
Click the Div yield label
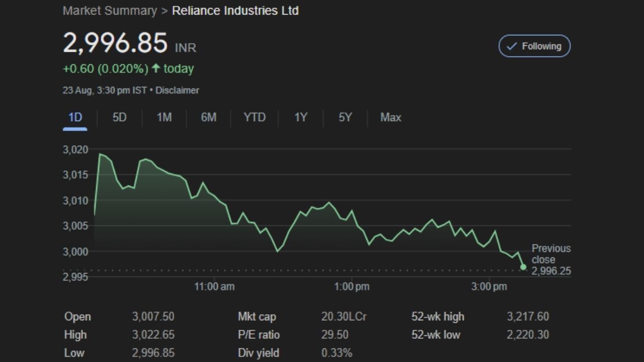coord(259,353)
